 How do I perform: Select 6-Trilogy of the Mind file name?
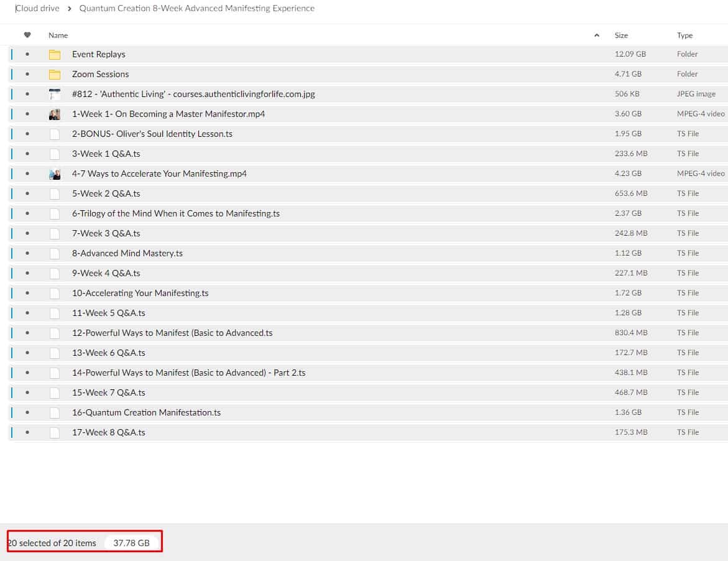(x=175, y=213)
